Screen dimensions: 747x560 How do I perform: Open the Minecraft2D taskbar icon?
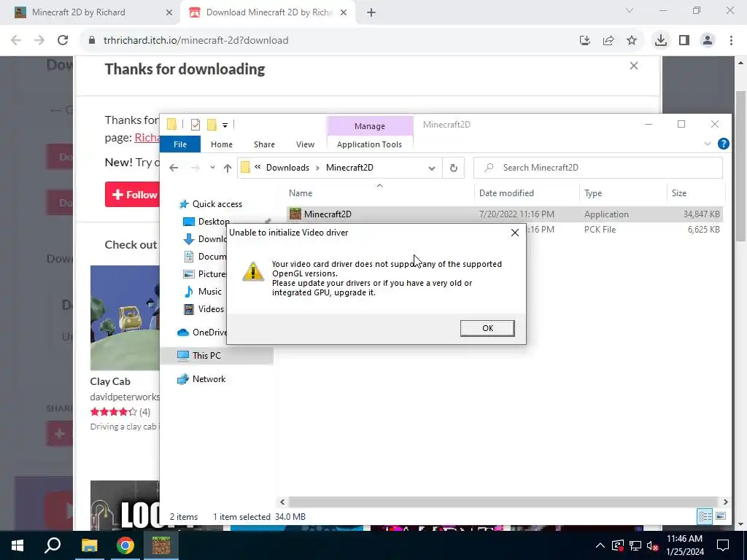[161, 545]
